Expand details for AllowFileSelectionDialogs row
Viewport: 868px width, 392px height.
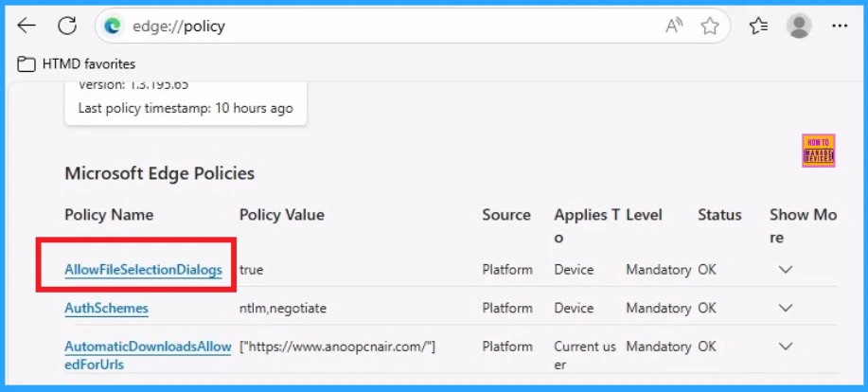[786, 270]
